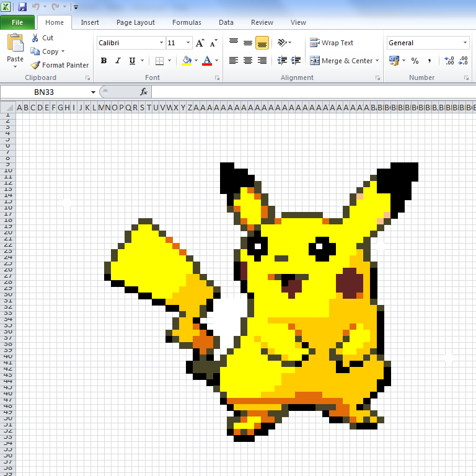Toggle Bold formatting
The height and width of the screenshot is (476, 476).
click(104, 61)
